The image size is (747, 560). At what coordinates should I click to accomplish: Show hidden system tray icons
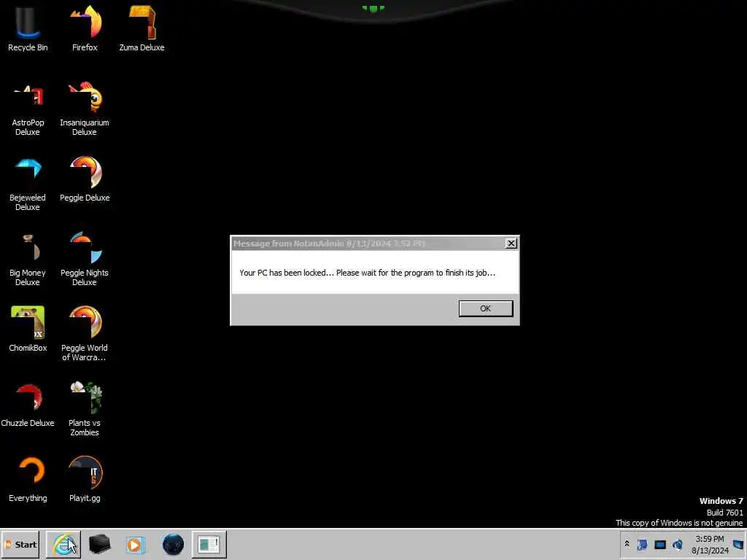click(x=627, y=544)
